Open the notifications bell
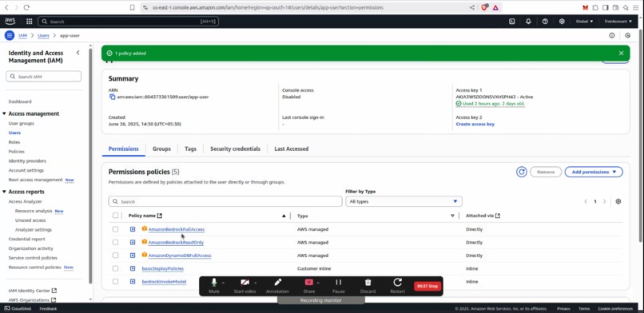This screenshot has width=644, height=313. (529, 22)
